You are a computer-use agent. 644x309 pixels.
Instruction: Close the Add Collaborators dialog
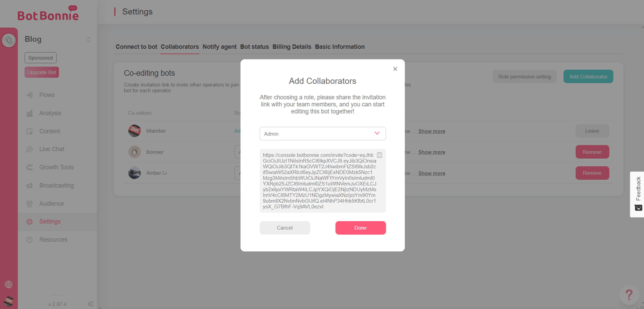(x=395, y=69)
